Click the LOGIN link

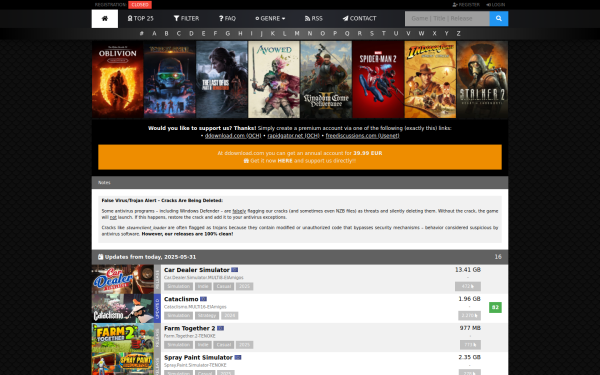point(496,5)
